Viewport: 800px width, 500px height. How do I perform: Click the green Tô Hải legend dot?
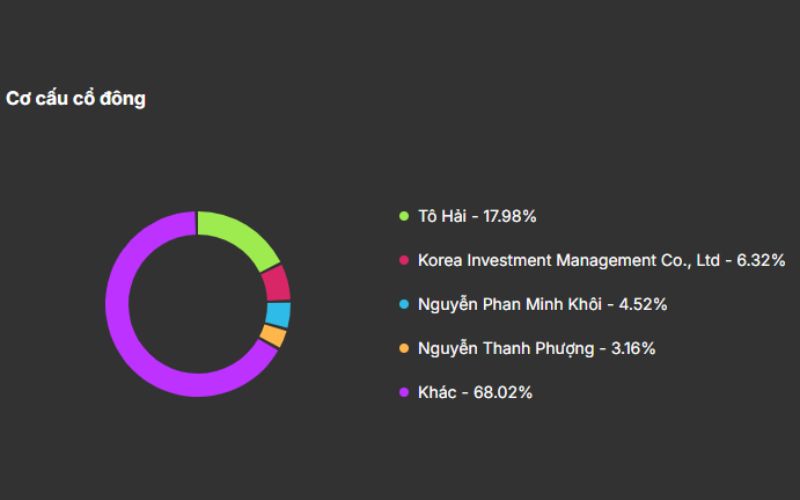pos(404,216)
